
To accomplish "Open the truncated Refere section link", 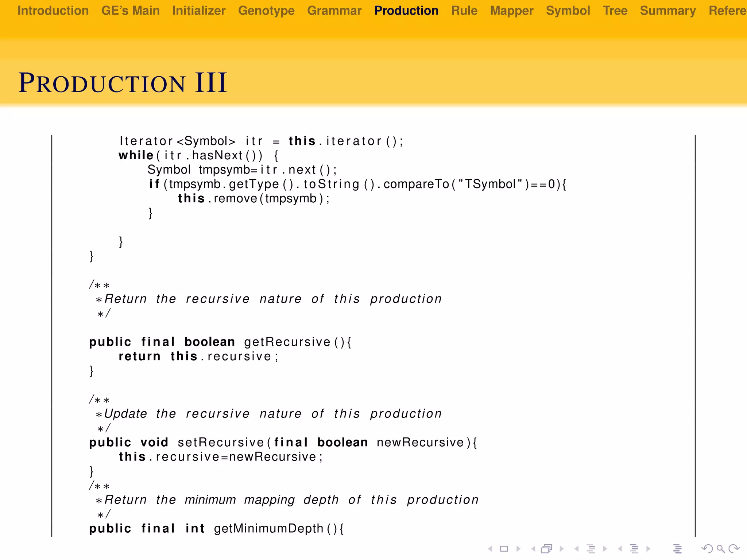I will (x=728, y=11).
